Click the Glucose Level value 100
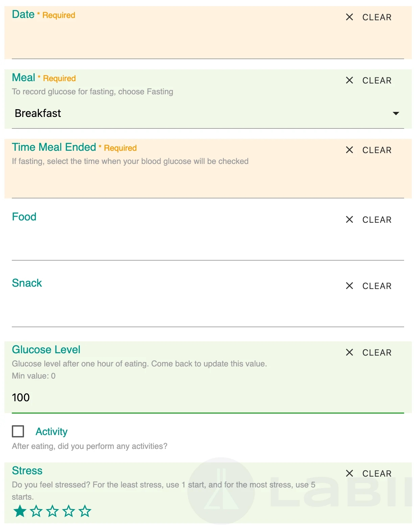This screenshot has height=528, width=420. [x=21, y=398]
